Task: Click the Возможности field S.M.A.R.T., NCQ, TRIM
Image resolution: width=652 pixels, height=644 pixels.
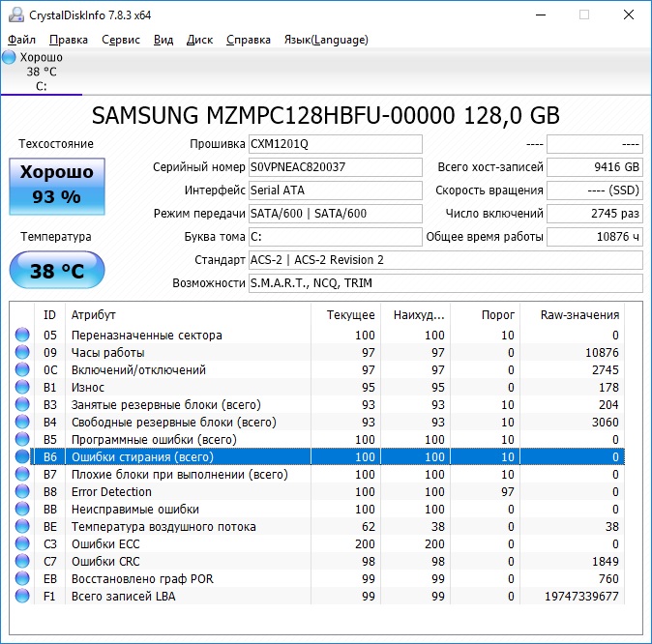Action: 446,283
